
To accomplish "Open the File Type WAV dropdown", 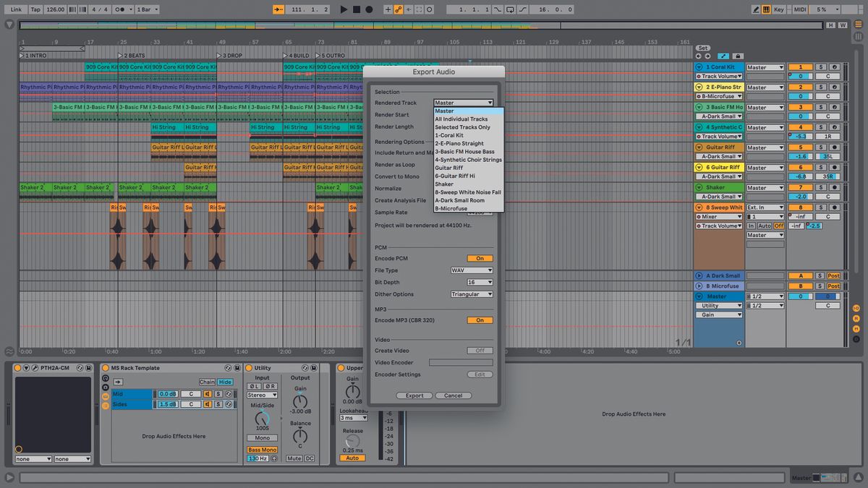I will coord(472,270).
